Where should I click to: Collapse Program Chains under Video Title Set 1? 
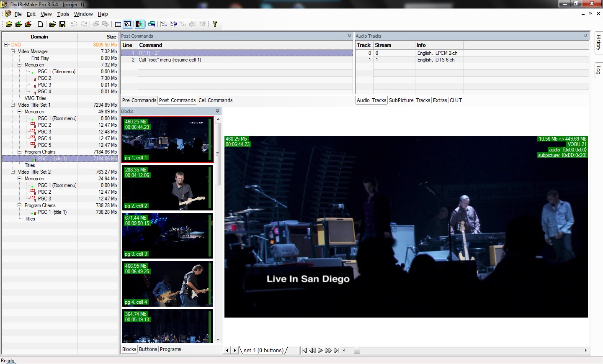tap(19, 152)
